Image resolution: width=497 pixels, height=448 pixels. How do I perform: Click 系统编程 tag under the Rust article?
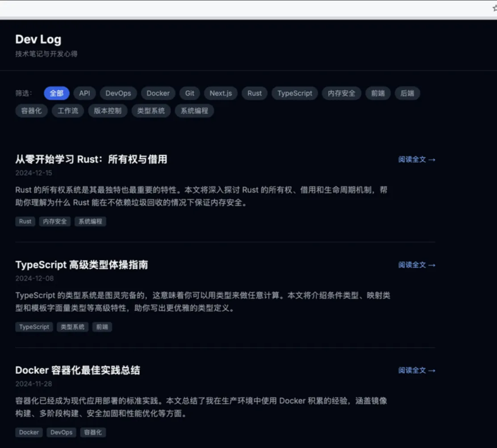point(90,221)
